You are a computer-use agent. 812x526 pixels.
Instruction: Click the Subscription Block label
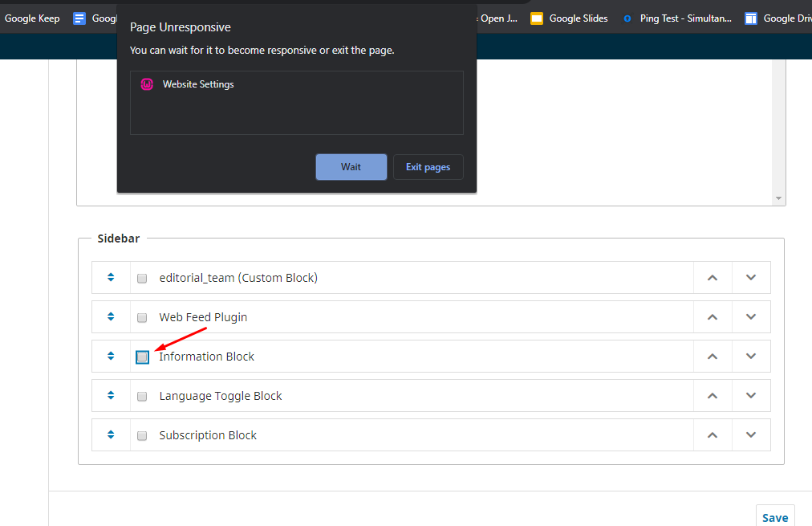pyautogui.click(x=208, y=435)
